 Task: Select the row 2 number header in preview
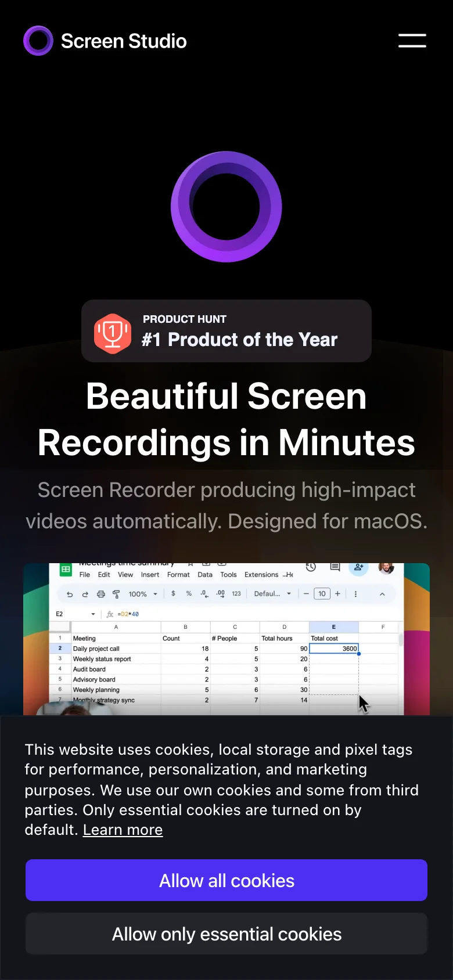60,648
